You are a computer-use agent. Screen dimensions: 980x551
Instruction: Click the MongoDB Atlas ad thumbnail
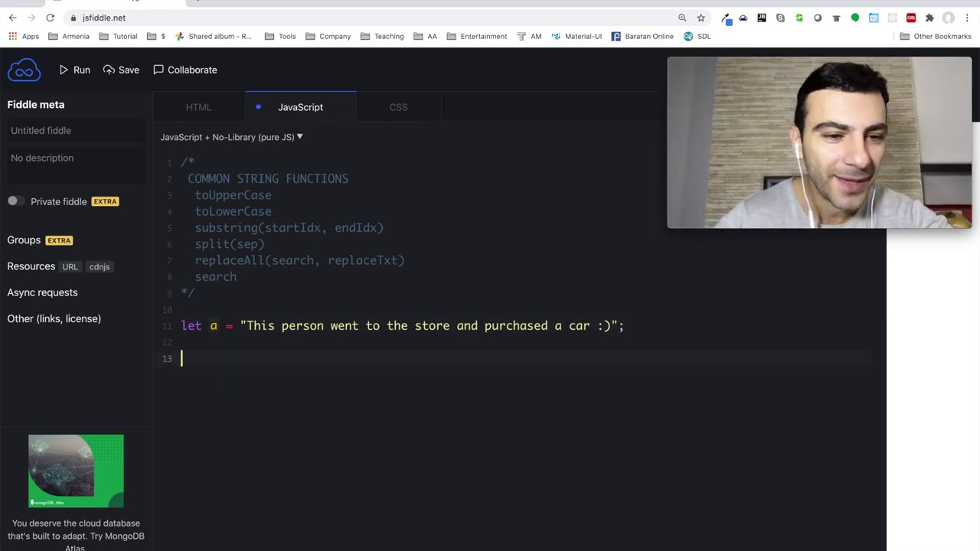tap(76, 471)
